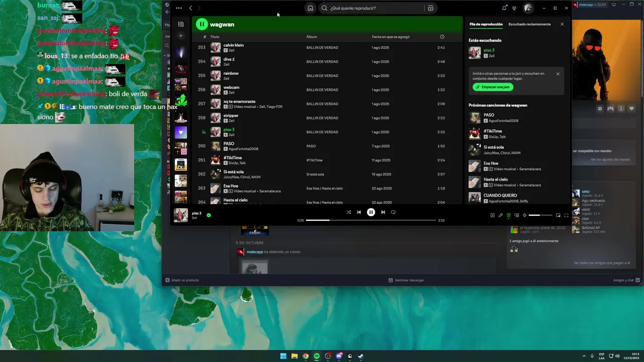Open the Spotify profile avatar menu

[528, 8]
